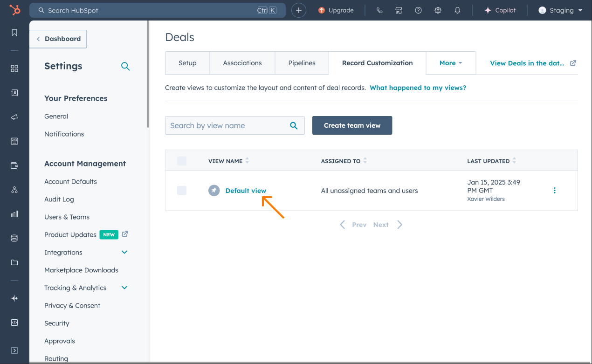Open the Automation workflows icon

click(14, 190)
